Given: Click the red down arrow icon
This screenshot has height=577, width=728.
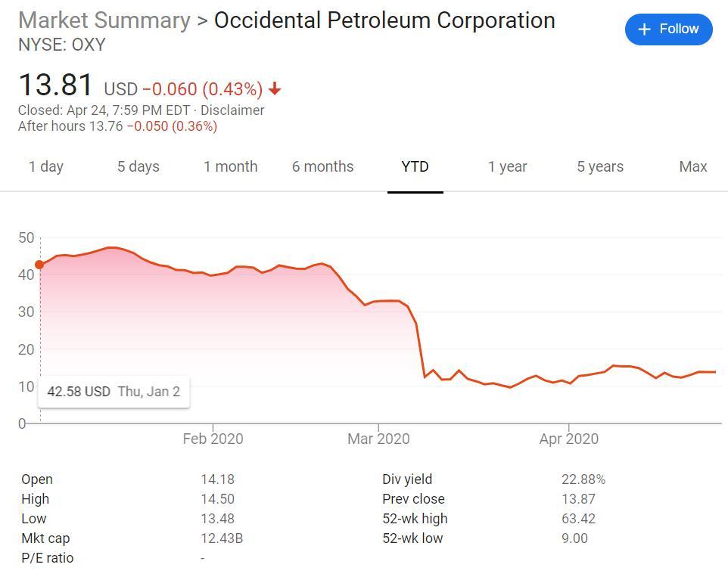Looking at the screenshot, I should tap(275, 89).
